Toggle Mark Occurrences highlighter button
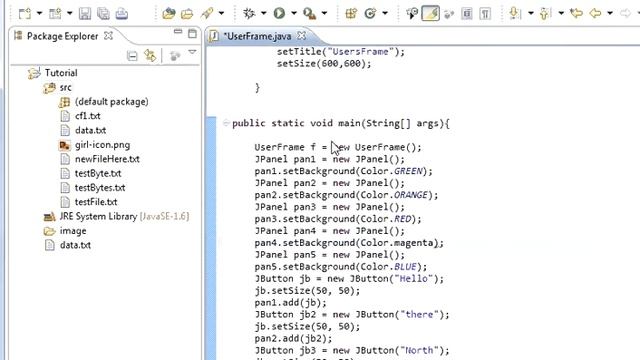 431,13
